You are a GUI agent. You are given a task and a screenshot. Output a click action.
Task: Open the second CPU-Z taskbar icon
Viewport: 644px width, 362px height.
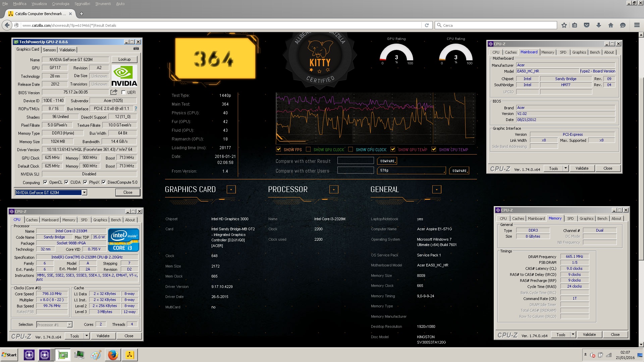45,355
